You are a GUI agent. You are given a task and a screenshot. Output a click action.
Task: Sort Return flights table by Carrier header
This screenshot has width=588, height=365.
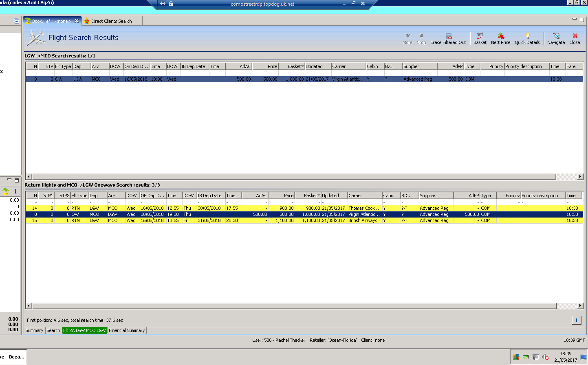(365, 196)
